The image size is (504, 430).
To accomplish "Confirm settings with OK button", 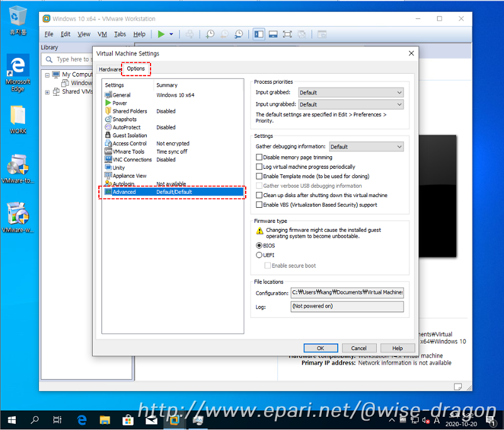I will coord(321,348).
